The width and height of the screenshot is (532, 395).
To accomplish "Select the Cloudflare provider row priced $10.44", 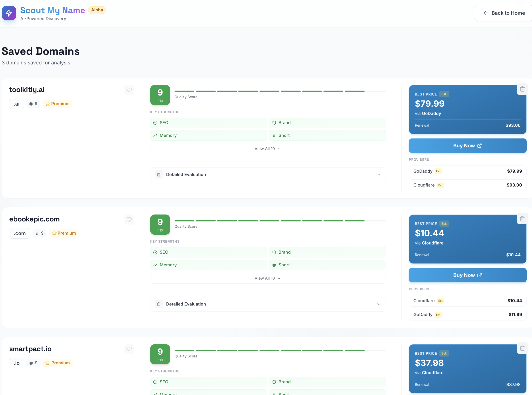I will (467, 301).
